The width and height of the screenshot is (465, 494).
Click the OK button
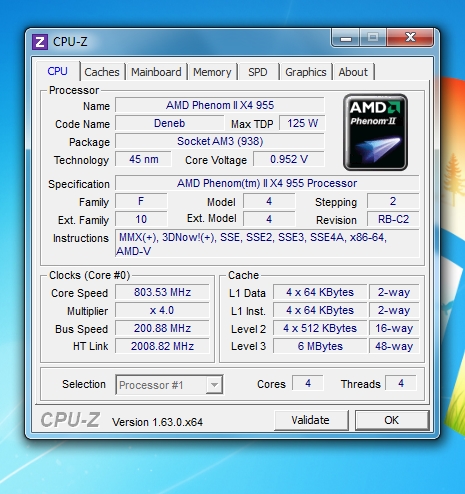pos(392,420)
